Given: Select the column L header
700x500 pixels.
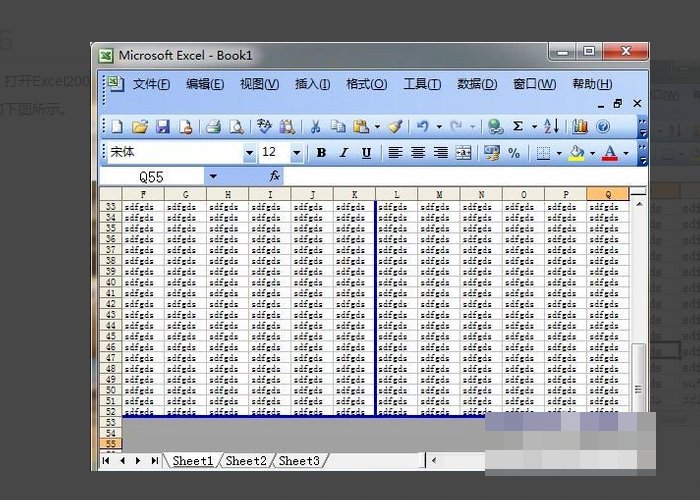Looking at the screenshot, I should click(396, 194).
